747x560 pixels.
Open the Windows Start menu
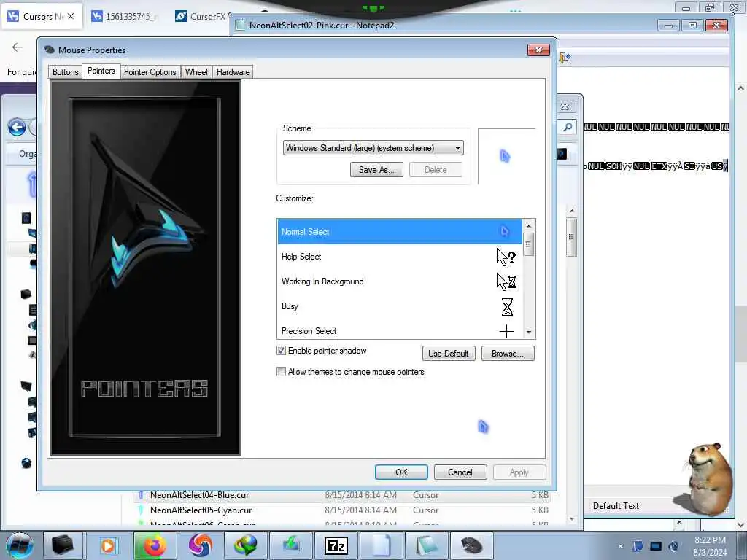point(20,545)
